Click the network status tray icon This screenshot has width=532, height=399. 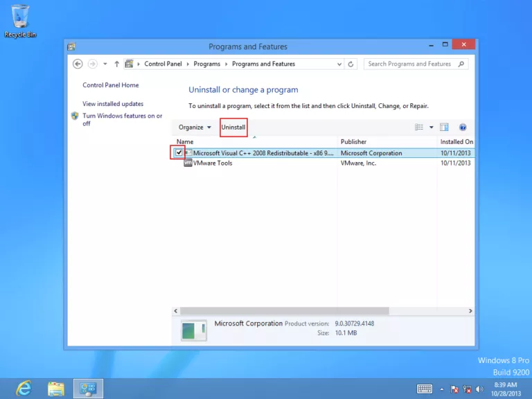click(x=467, y=389)
